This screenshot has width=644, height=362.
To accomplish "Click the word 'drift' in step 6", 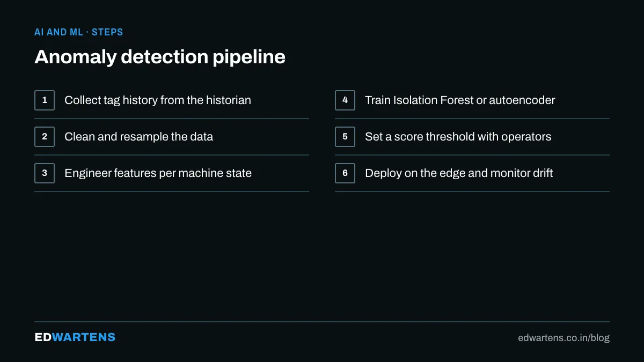I will click(541, 173).
